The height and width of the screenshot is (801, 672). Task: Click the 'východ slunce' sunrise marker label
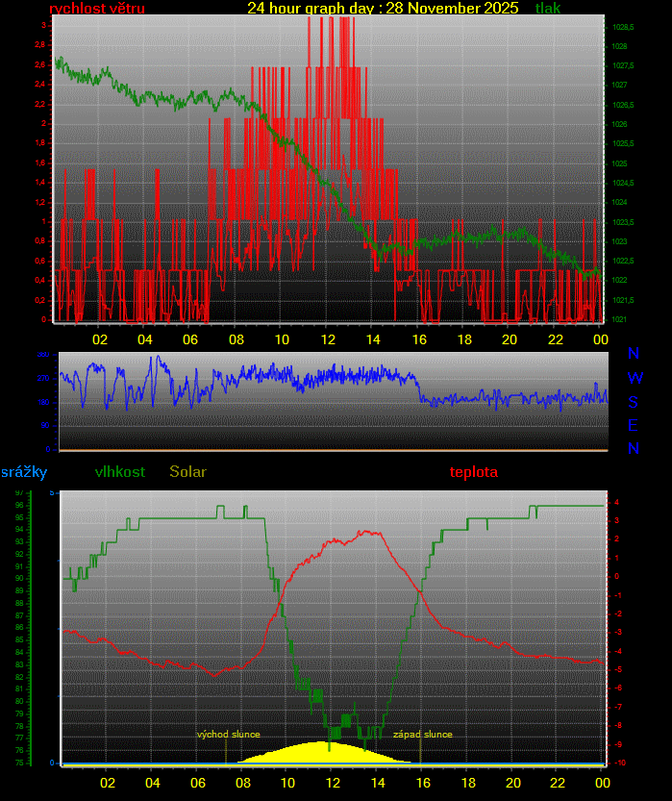tap(228, 735)
